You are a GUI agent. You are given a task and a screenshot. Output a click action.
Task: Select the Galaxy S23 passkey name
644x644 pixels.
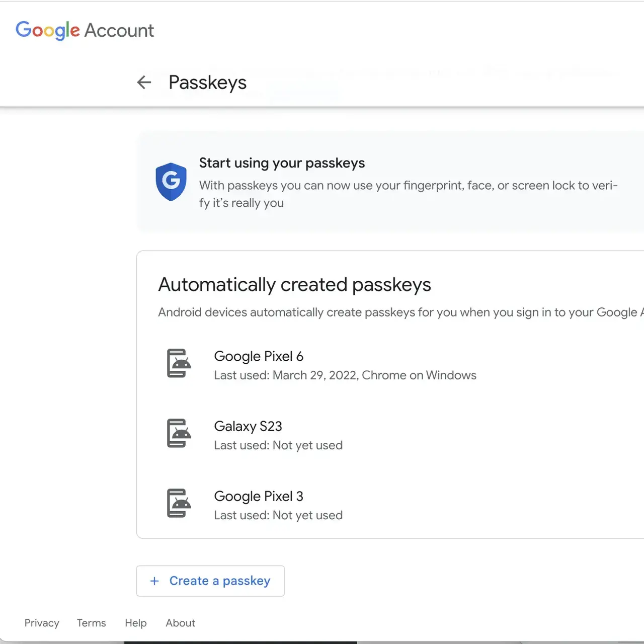click(x=248, y=426)
